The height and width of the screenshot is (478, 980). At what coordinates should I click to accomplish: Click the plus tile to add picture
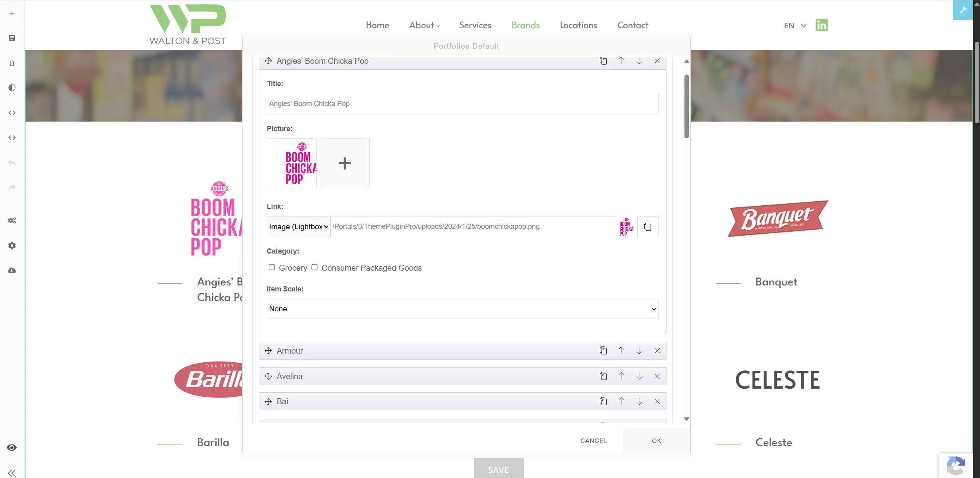345,163
